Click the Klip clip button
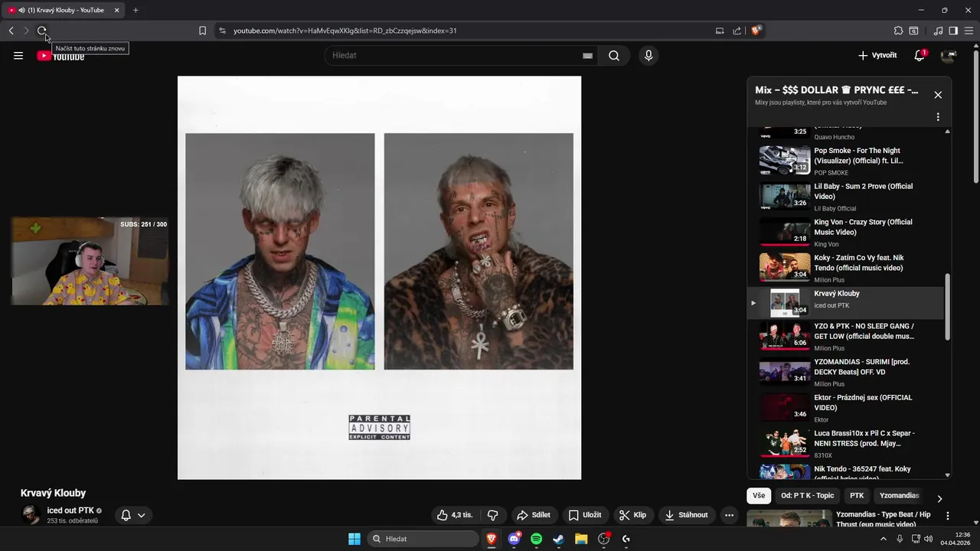Viewport: 980px width, 551px height. [632, 515]
